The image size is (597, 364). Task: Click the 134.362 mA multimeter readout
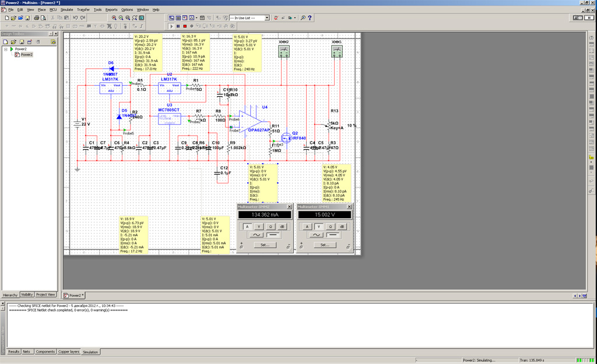point(265,215)
